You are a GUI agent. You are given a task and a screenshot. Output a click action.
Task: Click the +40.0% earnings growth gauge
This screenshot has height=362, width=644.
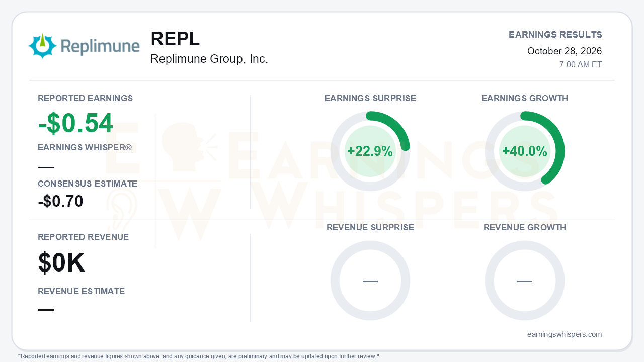coord(525,151)
